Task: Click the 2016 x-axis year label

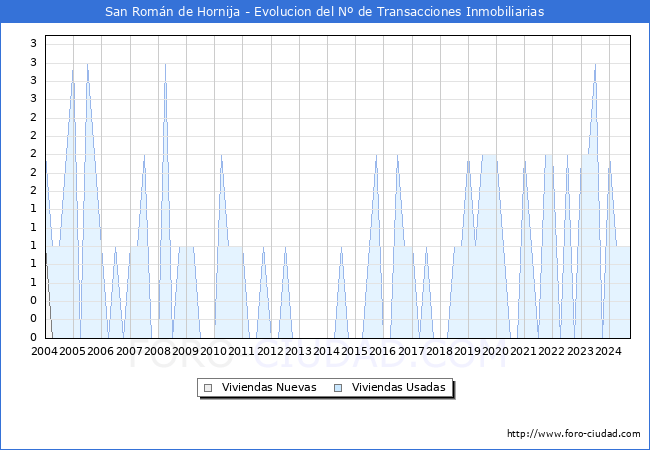Action: pos(383,351)
